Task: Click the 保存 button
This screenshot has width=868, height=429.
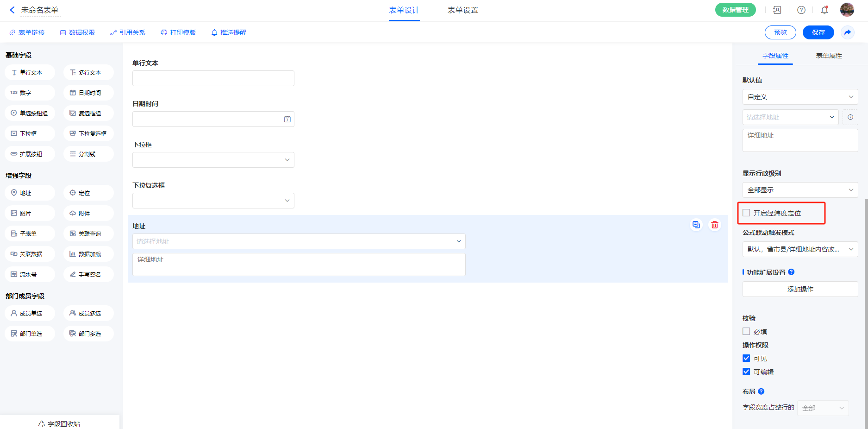Action: pos(818,32)
